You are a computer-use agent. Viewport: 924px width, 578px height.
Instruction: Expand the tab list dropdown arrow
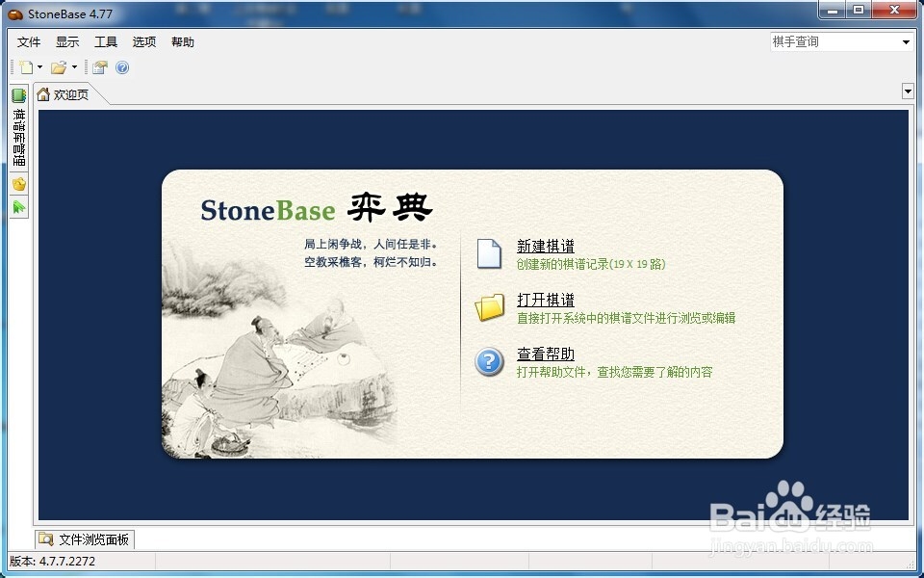(x=908, y=92)
